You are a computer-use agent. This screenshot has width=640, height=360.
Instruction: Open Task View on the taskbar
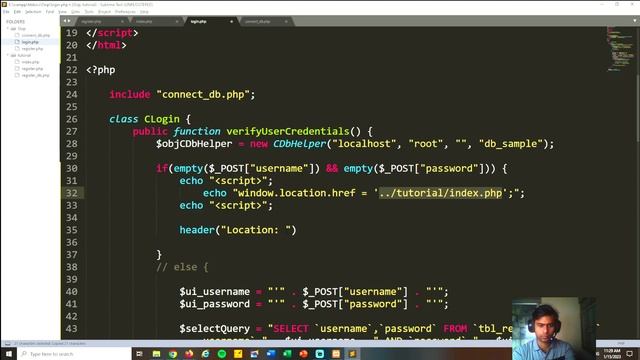pyautogui.click(x=140, y=353)
